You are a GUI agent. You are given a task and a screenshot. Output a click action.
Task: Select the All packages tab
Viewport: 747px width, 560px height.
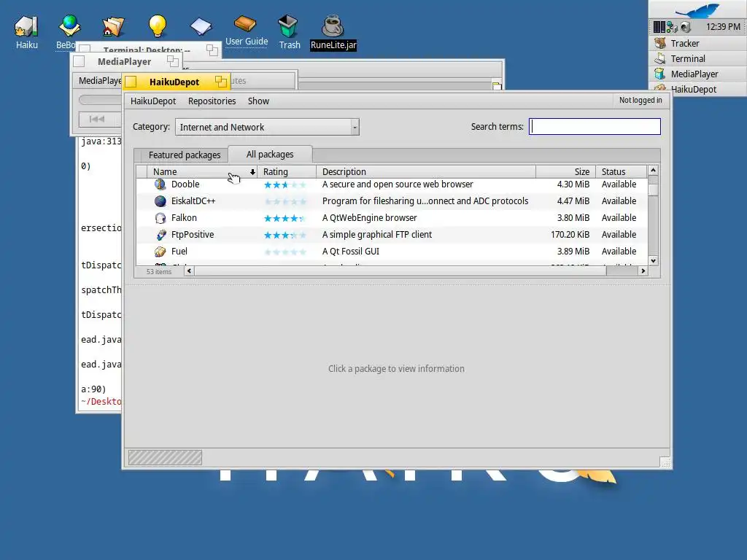click(x=270, y=155)
